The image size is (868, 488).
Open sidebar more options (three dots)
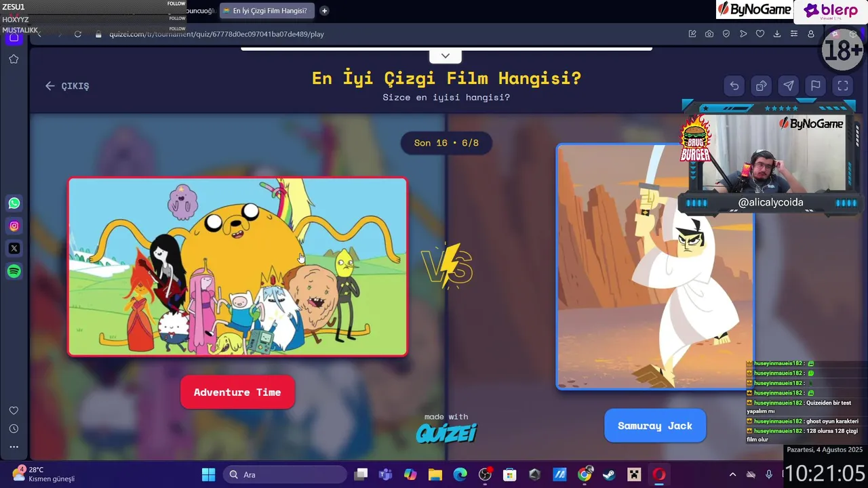(x=14, y=447)
